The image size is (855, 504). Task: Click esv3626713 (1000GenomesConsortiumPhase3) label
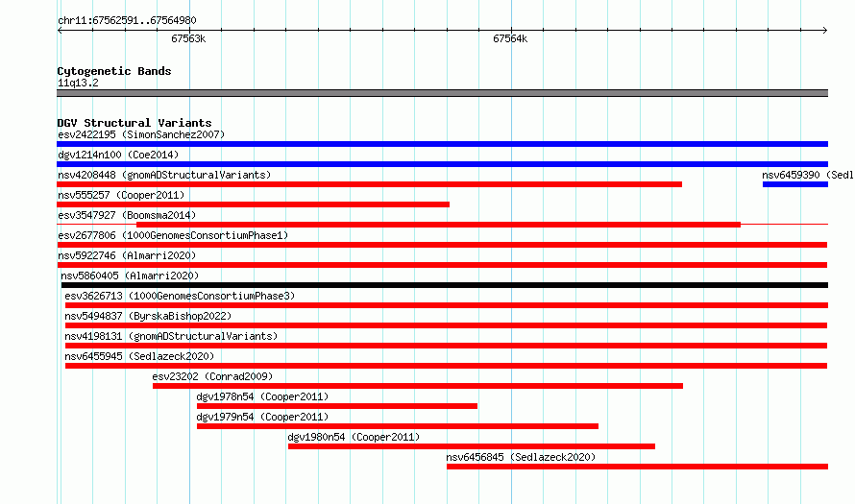180,296
